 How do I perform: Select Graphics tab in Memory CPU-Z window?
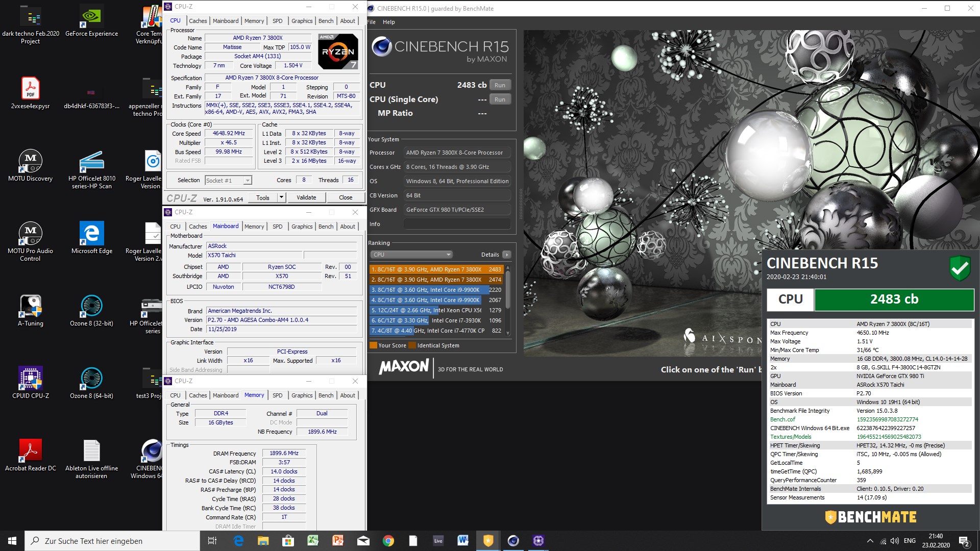(302, 395)
